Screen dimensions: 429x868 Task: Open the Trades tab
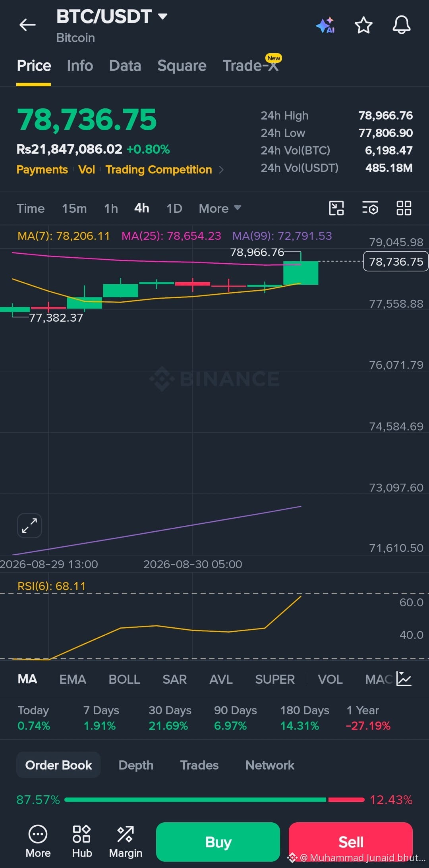(199, 765)
